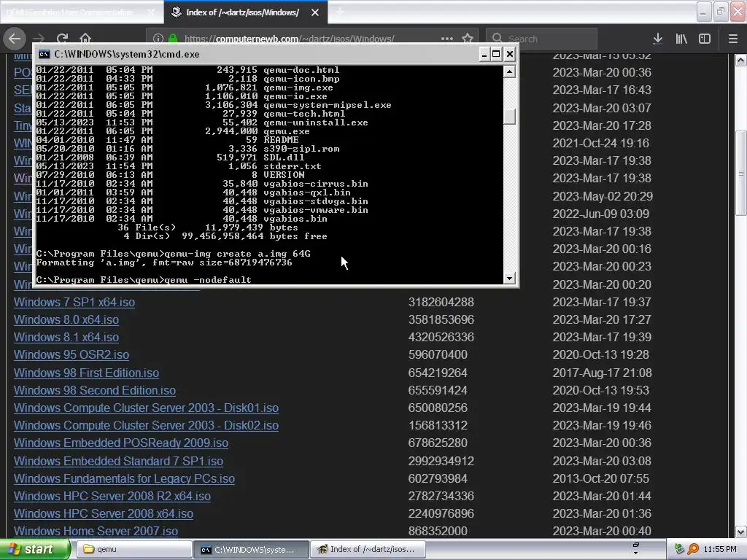This screenshot has width=747, height=560.
Task: Open Windows 8.0 x64.iso link
Action: point(66,319)
